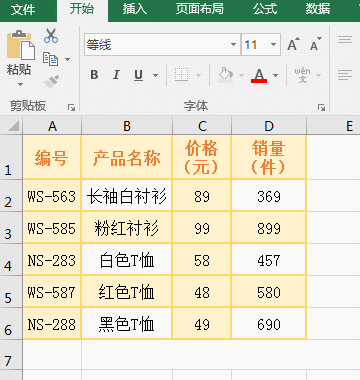Select cell 粉红衬衫
The image size is (360, 380).
tap(127, 228)
